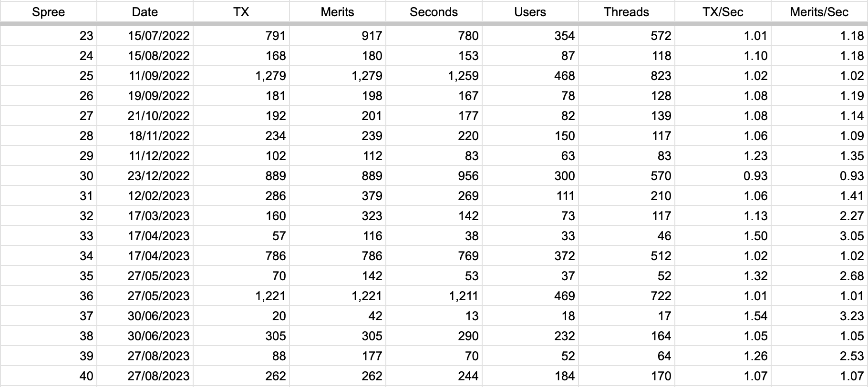Viewport: 868px width, 387px height.
Task: Select the Merits column header
Action: [338, 11]
